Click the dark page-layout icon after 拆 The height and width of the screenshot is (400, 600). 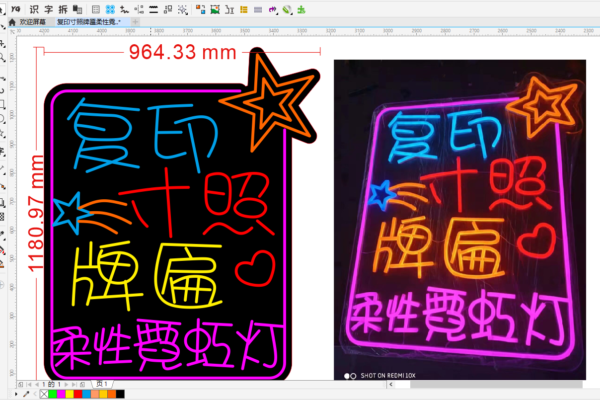click(x=78, y=9)
